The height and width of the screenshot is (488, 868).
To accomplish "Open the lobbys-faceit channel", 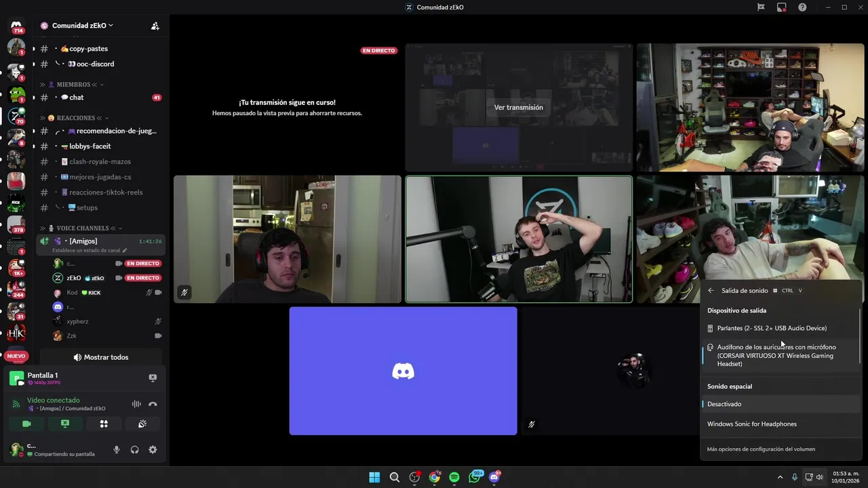I will (x=101, y=146).
